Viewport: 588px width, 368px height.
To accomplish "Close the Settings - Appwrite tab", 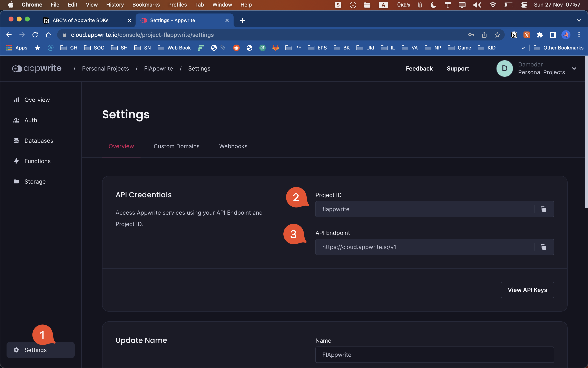I will coord(227,20).
